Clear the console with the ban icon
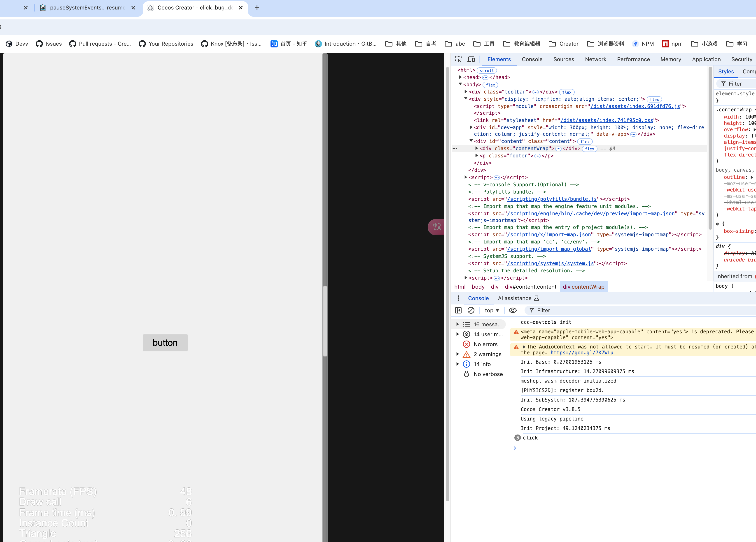756x542 pixels. (471, 310)
